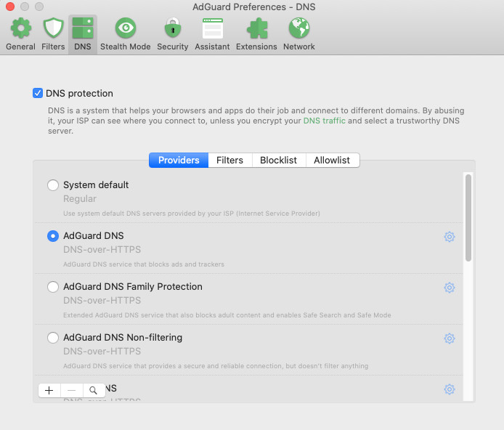504x430 pixels.
Task: Open the Security padlock icon
Action: tap(173, 28)
